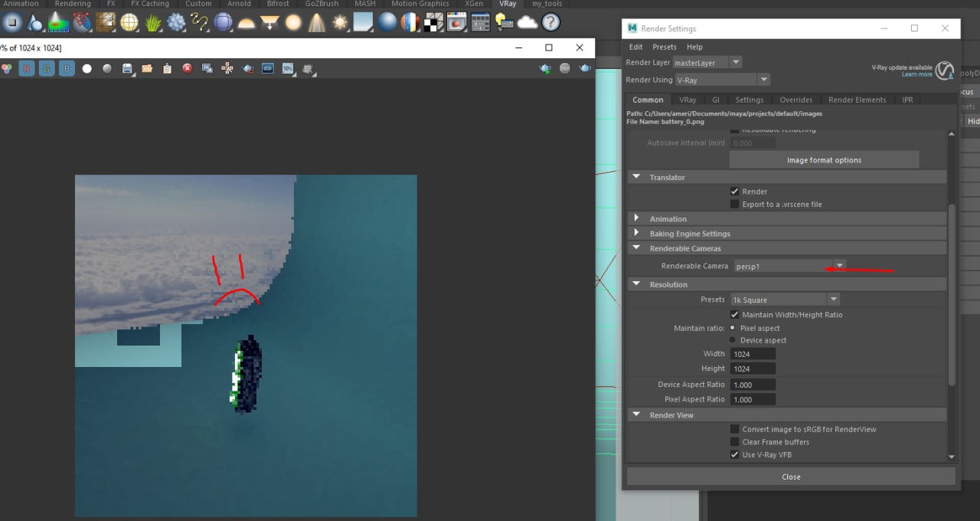Screen dimensions: 980x521
Task: Click the green-arrow teapot render icon
Action: click(545, 68)
